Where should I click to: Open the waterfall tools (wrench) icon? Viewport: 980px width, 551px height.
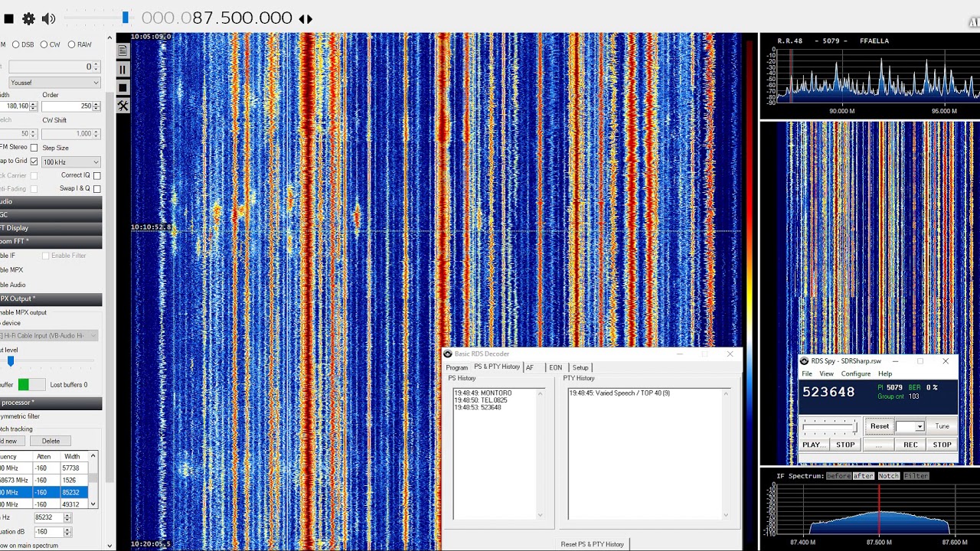pyautogui.click(x=122, y=106)
